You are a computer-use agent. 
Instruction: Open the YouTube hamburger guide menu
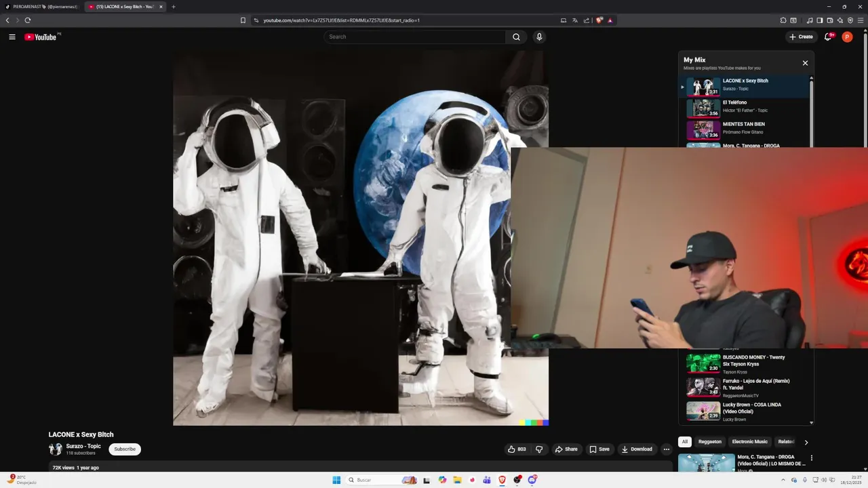point(12,37)
